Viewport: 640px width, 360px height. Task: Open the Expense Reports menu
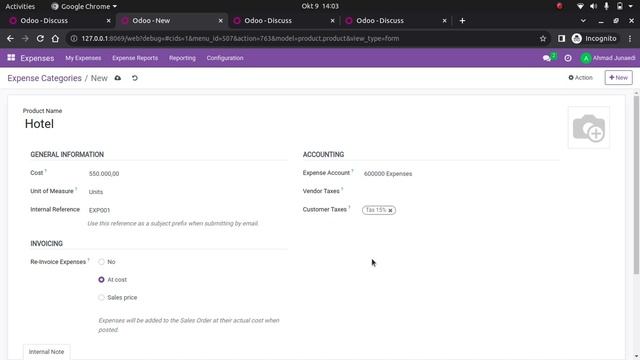(x=135, y=58)
